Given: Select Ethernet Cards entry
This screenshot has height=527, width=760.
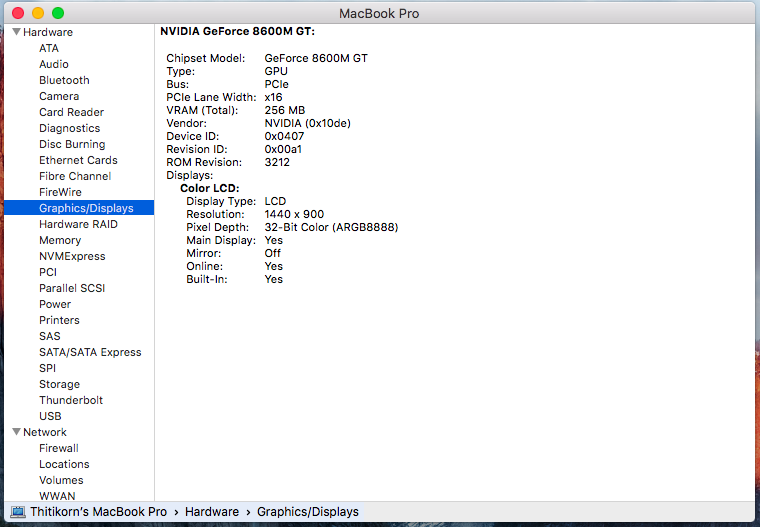Looking at the screenshot, I should tap(79, 160).
